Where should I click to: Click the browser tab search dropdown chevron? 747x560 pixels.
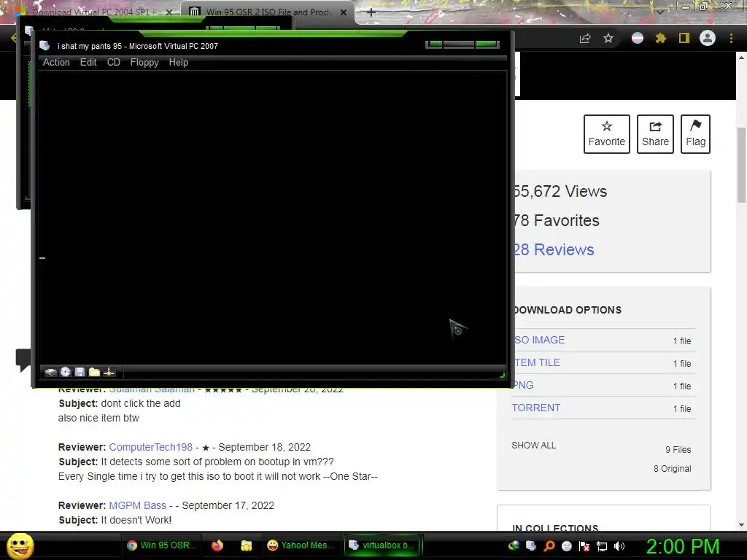[x=659, y=12]
